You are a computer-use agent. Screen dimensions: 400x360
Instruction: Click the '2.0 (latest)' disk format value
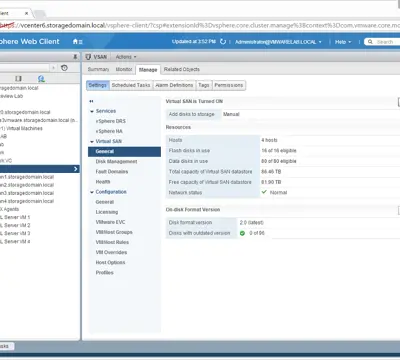pyautogui.click(x=252, y=223)
